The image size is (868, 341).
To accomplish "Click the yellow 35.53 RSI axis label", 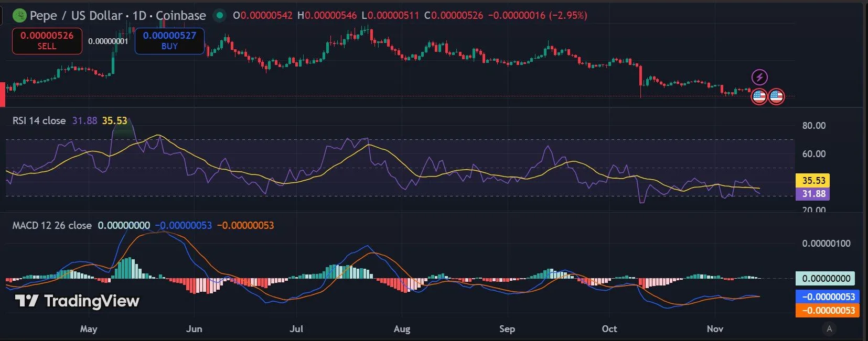I will tap(813, 180).
